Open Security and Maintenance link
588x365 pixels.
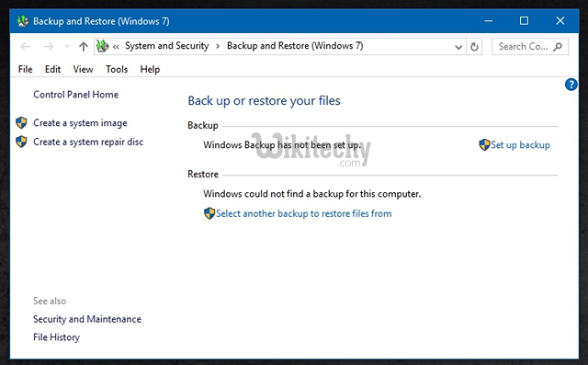click(87, 319)
